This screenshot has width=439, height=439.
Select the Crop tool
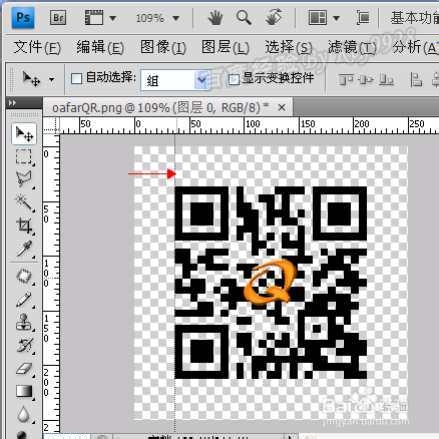[x=24, y=225]
